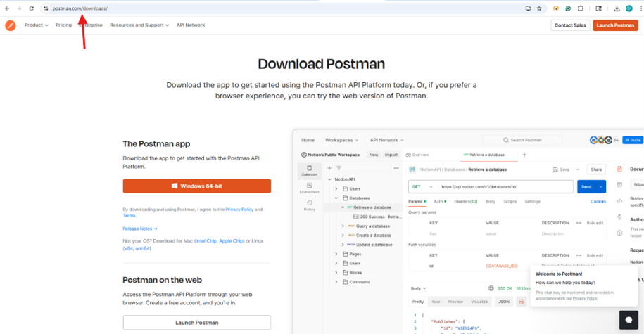This screenshot has width=644, height=334.
Task: Open API Network in site header
Action: [191, 25]
